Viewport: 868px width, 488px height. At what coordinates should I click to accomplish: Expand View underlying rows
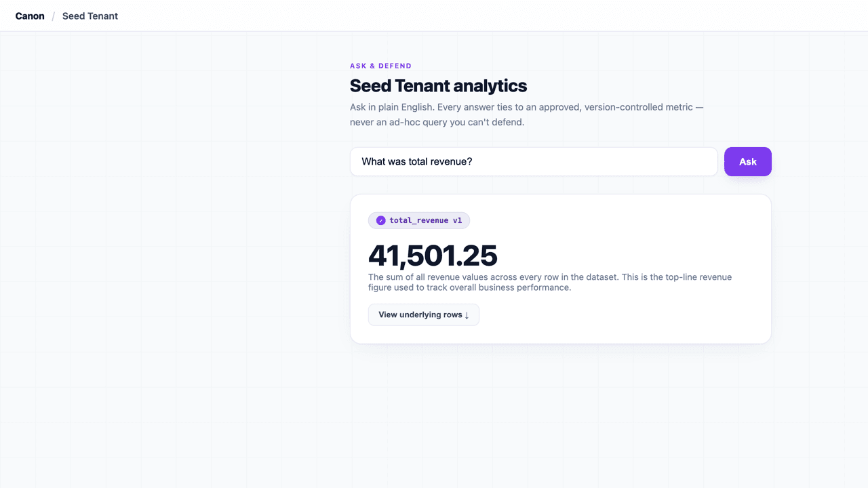[x=424, y=314]
